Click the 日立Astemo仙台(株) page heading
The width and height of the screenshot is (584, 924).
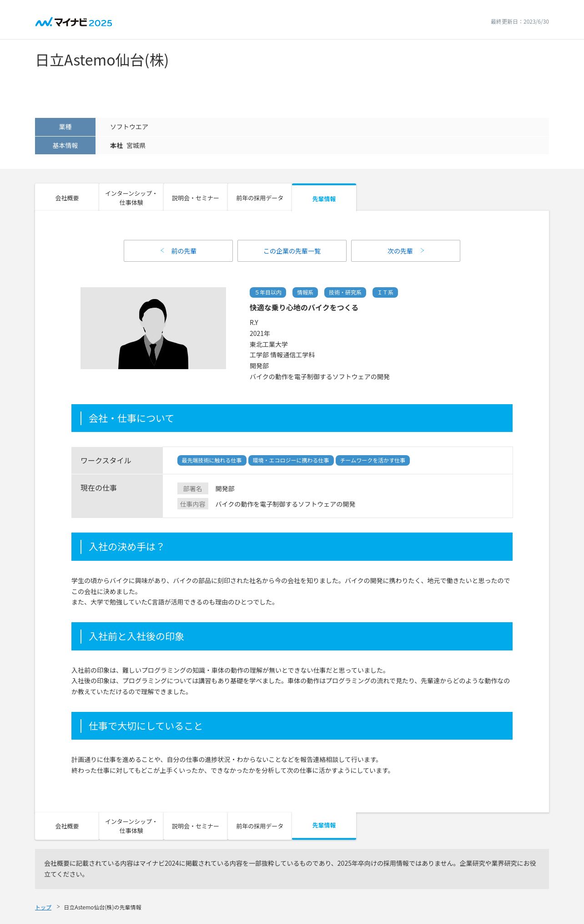pos(102,60)
